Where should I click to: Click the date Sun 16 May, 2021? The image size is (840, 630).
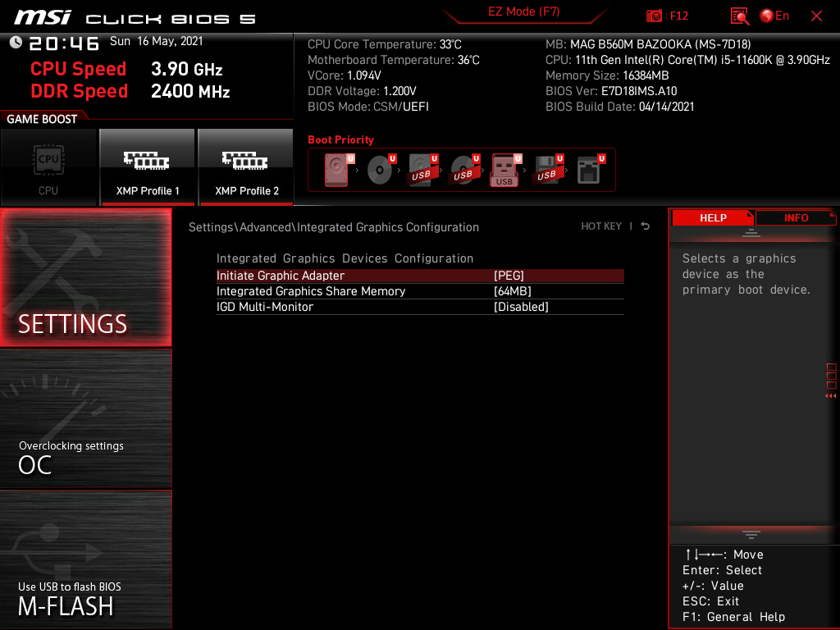pyautogui.click(x=157, y=41)
